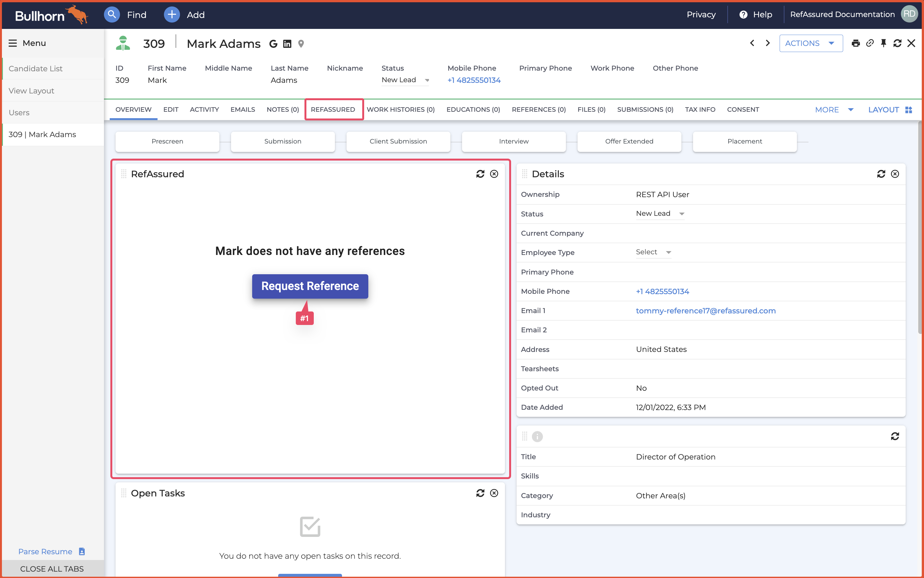Refresh the RefAssured card

480,174
